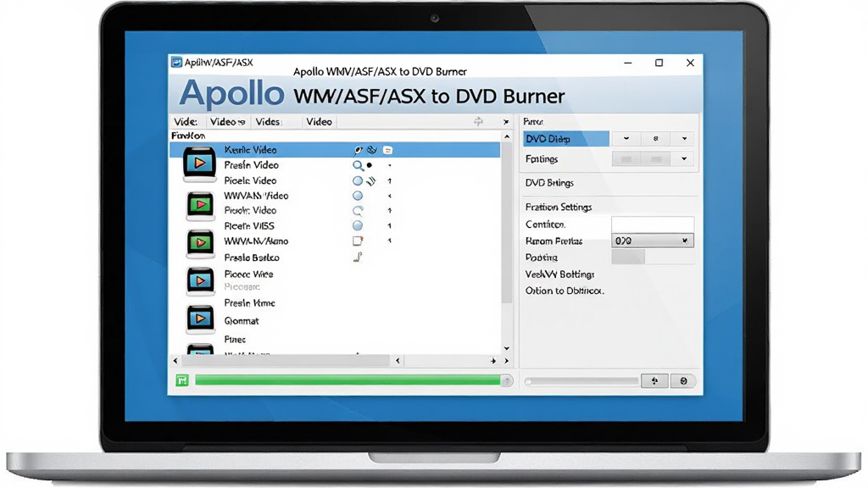Viewport: 868px width, 488px height.
Task: Click the gray bar beside Pooting
Action: 628,257
